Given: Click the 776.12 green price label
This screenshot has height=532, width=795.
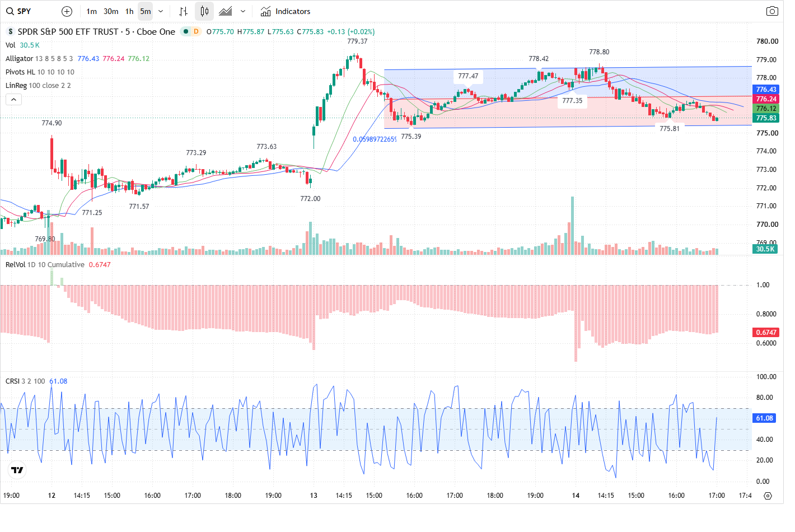Looking at the screenshot, I should click(x=766, y=109).
